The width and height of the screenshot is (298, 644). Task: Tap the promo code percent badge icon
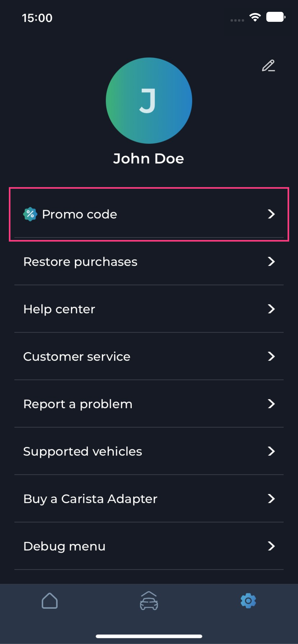[30, 214]
